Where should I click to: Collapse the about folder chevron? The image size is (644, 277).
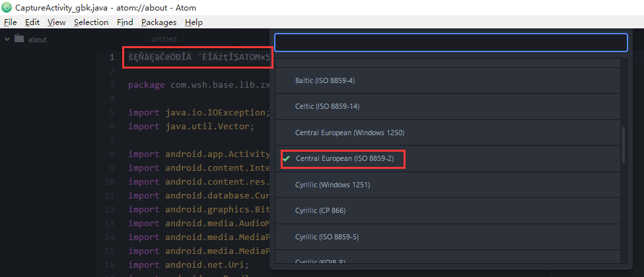point(7,40)
